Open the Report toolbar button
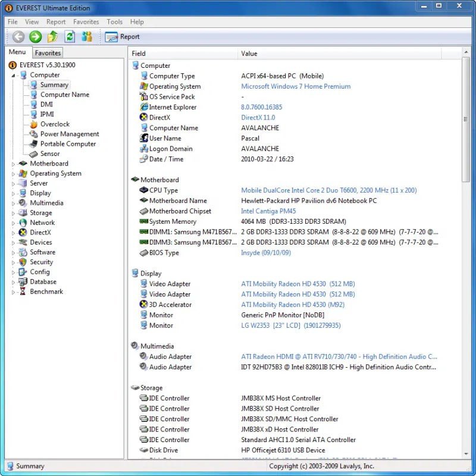The image size is (476, 476). pyautogui.click(x=121, y=36)
